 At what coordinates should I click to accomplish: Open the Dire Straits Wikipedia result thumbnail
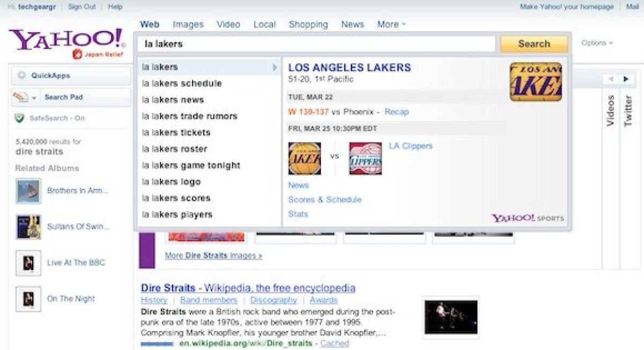click(451, 317)
